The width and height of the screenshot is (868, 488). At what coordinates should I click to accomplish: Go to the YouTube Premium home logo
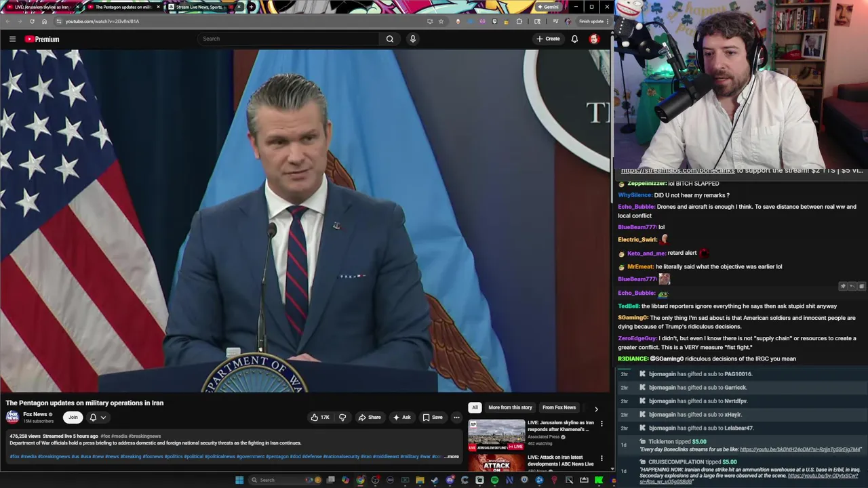click(x=42, y=39)
